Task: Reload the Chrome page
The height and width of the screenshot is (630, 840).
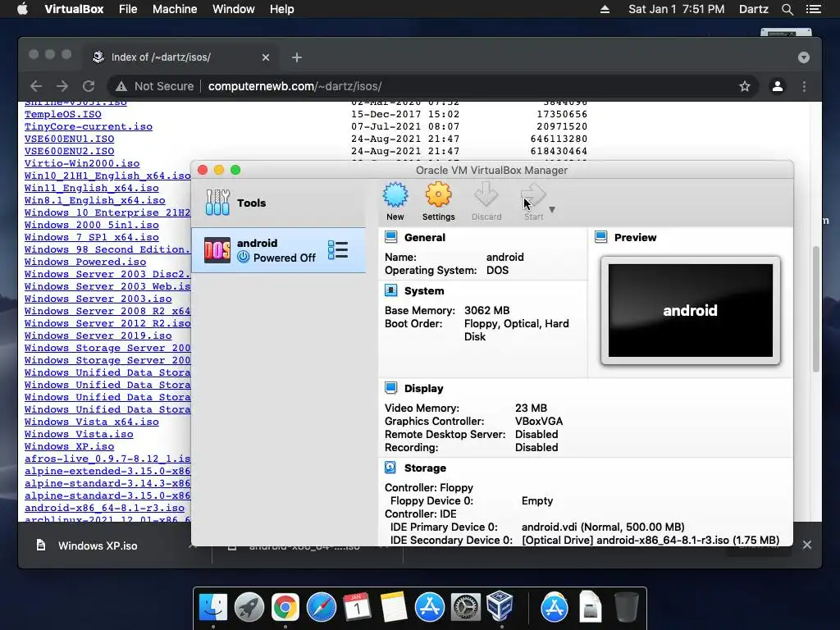Action: [89, 86]
